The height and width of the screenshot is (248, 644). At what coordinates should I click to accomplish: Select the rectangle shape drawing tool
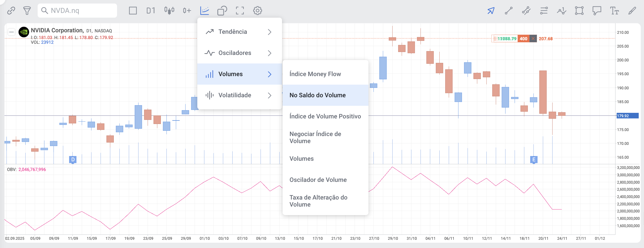579,11
